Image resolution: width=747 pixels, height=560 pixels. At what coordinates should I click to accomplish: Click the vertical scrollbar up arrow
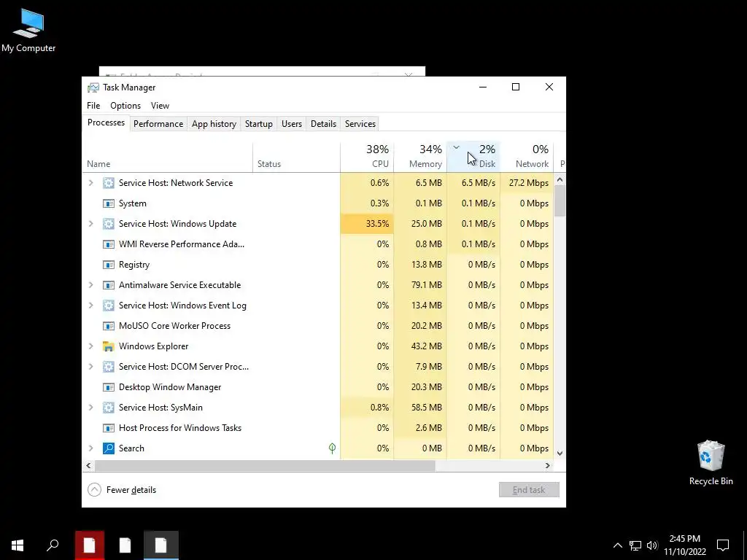[x=560, y=180]
